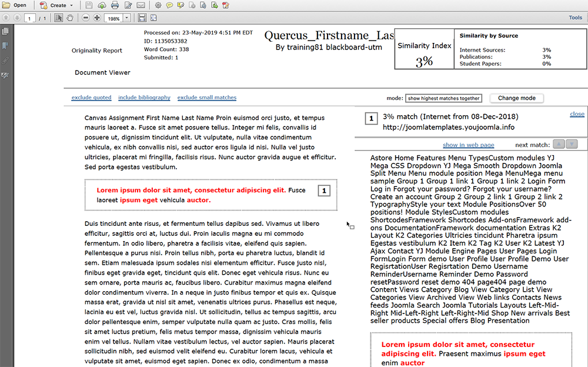
Task: Click the 'ID: 1135053382' text
Action: 165,41
